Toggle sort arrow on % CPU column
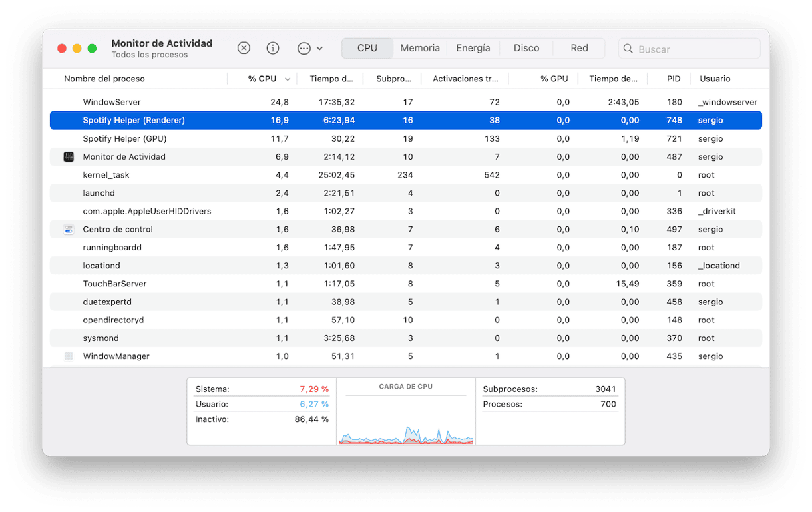This screenshot has height=512, width=812. pyautogui.click(x=288, y=79)
